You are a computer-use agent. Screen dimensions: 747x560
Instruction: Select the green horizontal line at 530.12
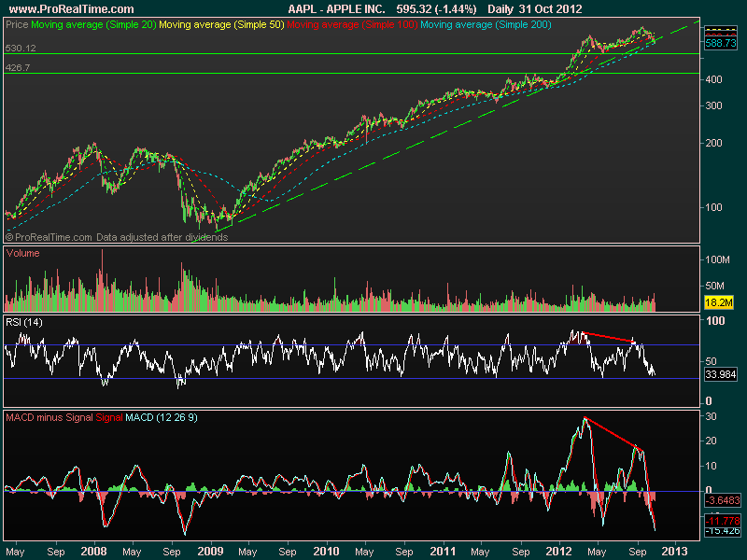pyautogui.click(x=352, y=54)
